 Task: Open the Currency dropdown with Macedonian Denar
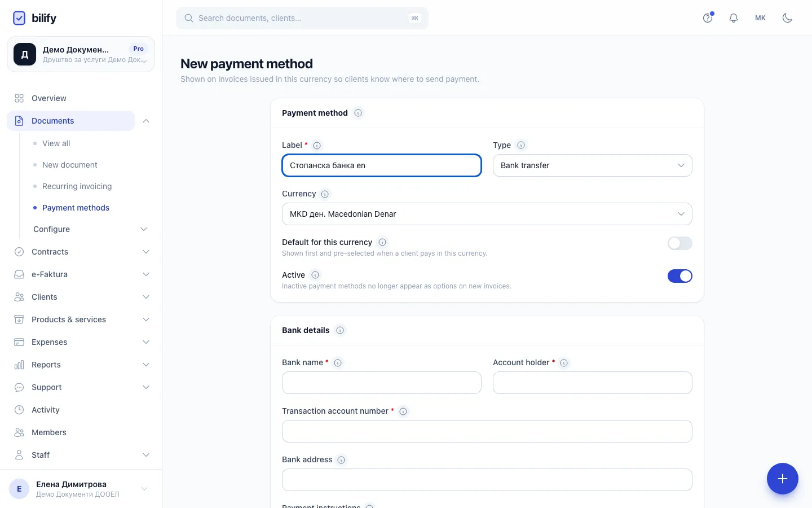pos(487,214)
